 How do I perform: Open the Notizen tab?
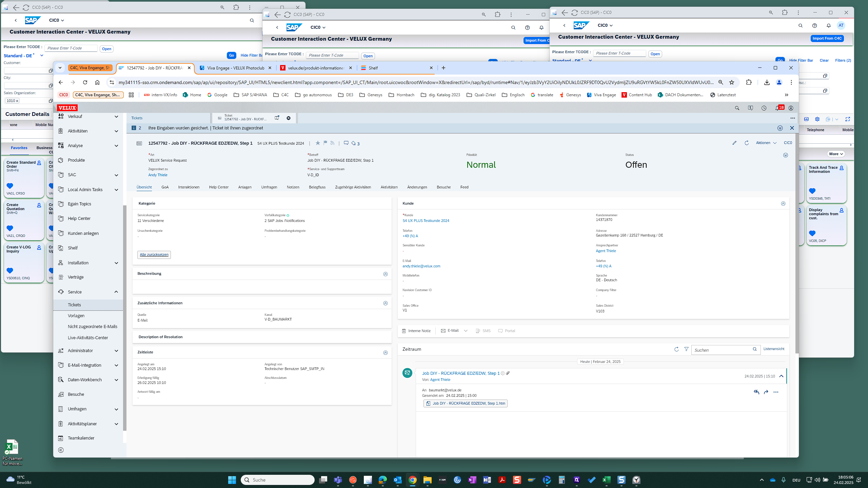point(293,187)
